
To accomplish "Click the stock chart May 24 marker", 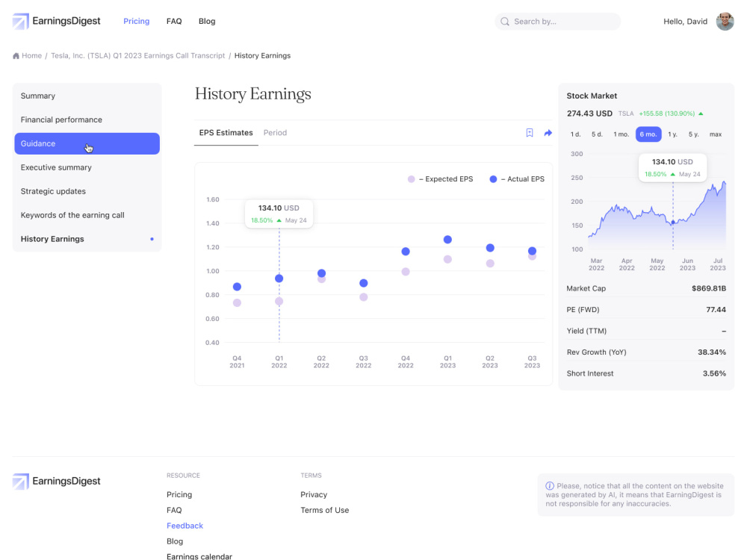I will [673, 223].
